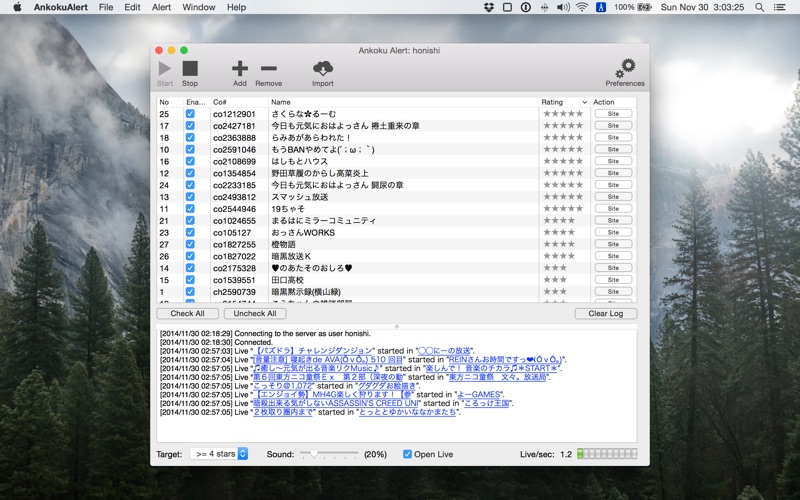
Task: Set rating stars for さくらな✿るーむ row
Action: (563, 114)
